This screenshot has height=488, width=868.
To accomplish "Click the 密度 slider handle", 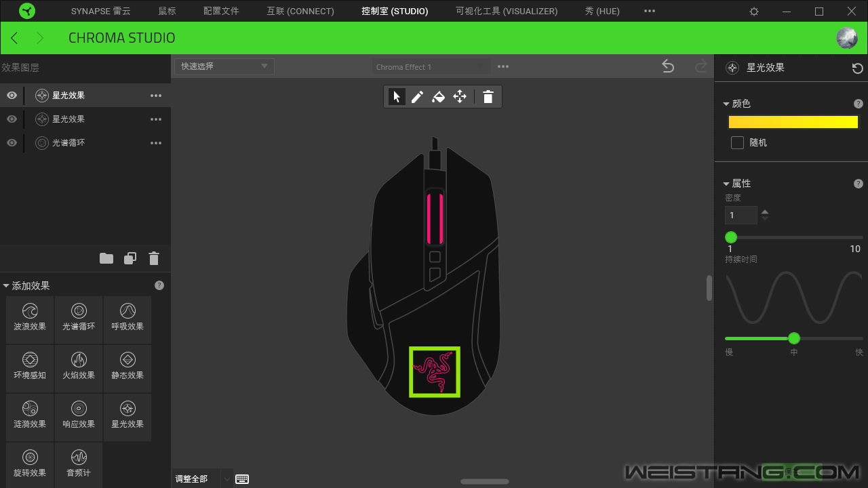I will (731, 237).
